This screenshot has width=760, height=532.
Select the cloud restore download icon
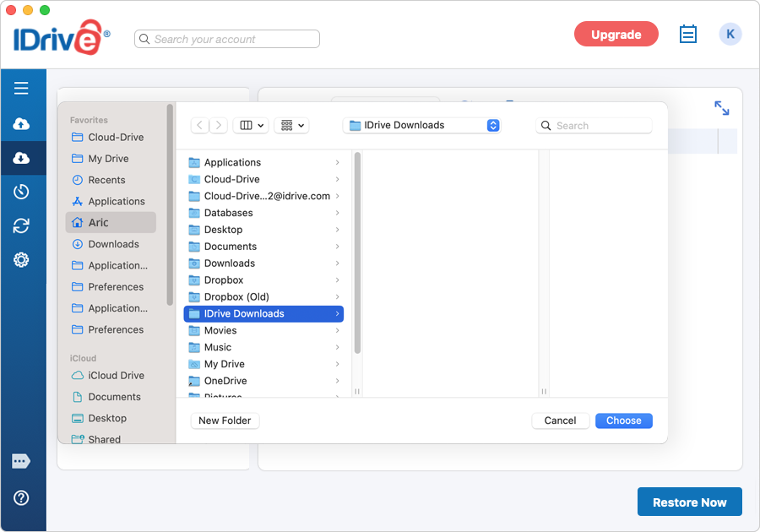tap(21, 158)
